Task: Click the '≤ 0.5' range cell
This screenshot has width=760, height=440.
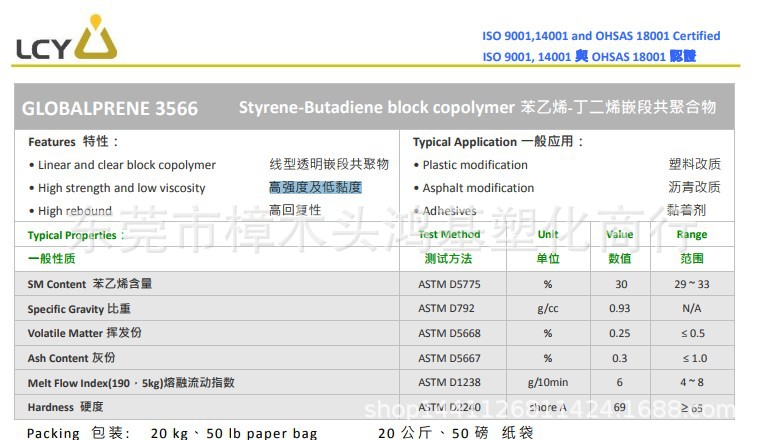Action: pos(693,333)
